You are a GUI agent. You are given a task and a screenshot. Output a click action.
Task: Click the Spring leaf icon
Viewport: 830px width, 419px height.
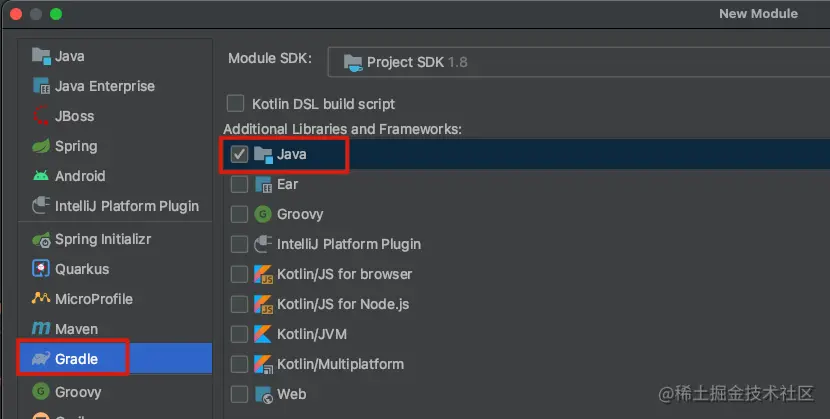coord(41,146)
